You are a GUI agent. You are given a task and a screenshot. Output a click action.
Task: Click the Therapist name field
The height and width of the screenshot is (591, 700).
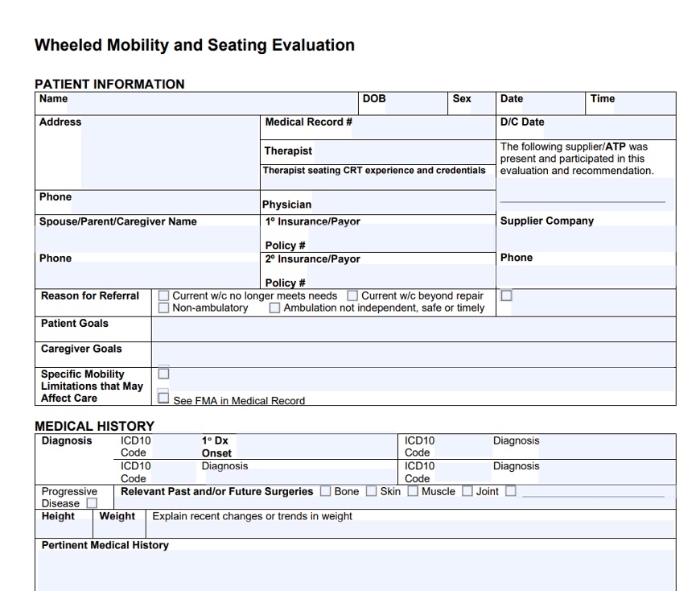[404, 152]
